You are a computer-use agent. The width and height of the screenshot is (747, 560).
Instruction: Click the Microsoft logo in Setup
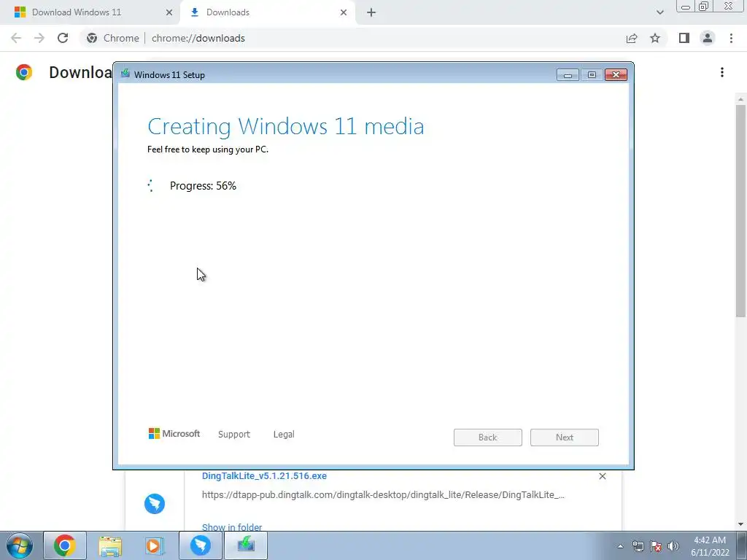coord(174,434)
